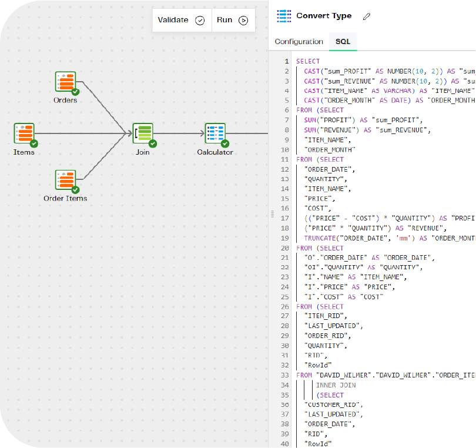Image resolution: width=476 pixels, height=448 pixels.
Task: Click the play icon inside the Run button
Action: point(243,20)
